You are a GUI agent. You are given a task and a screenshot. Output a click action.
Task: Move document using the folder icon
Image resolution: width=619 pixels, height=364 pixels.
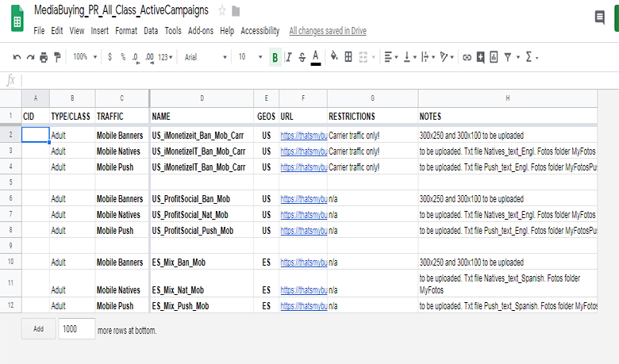(x=236, y=11)
